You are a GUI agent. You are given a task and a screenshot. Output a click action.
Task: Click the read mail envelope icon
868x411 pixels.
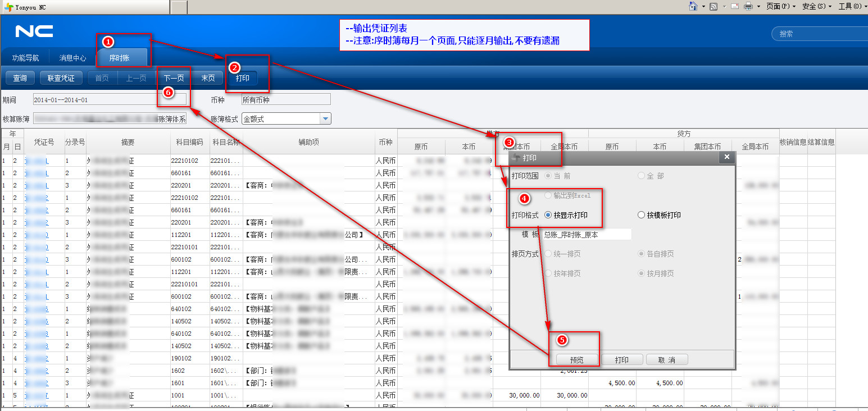click(x=734, y=6)
